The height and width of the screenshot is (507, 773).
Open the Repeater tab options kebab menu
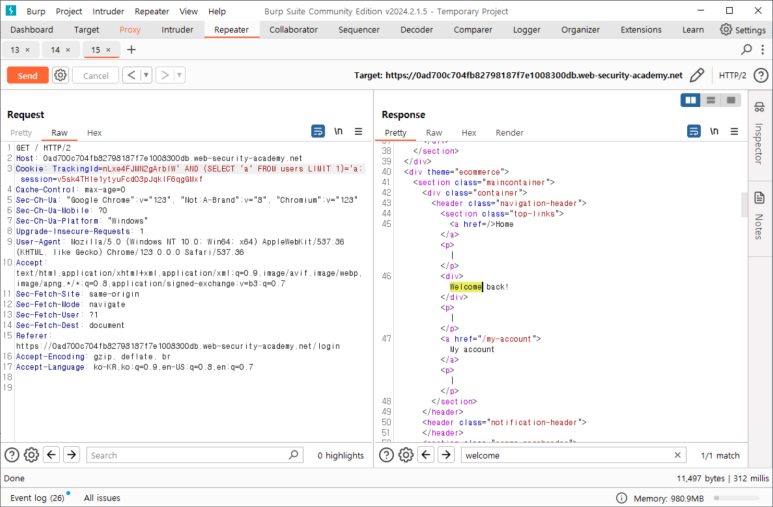pos(763,49)
